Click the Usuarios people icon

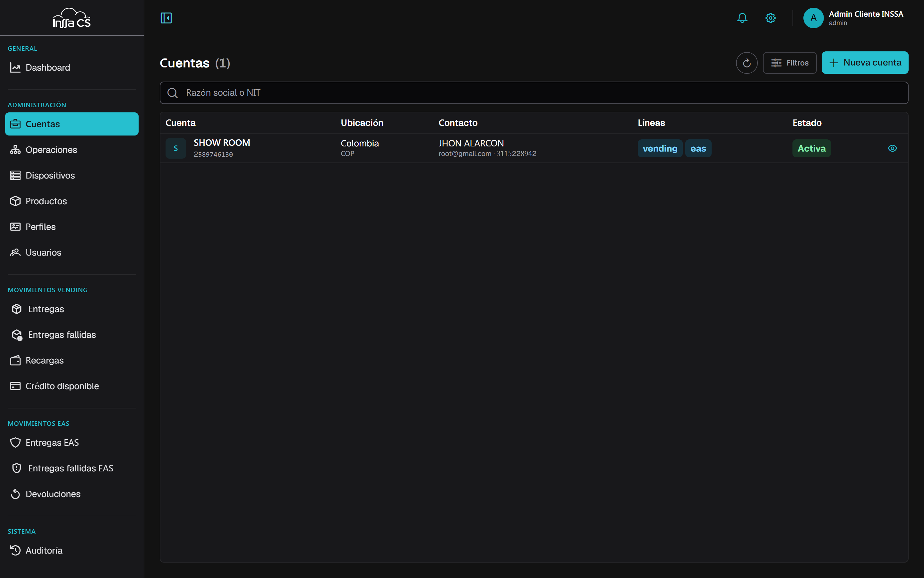15,252
